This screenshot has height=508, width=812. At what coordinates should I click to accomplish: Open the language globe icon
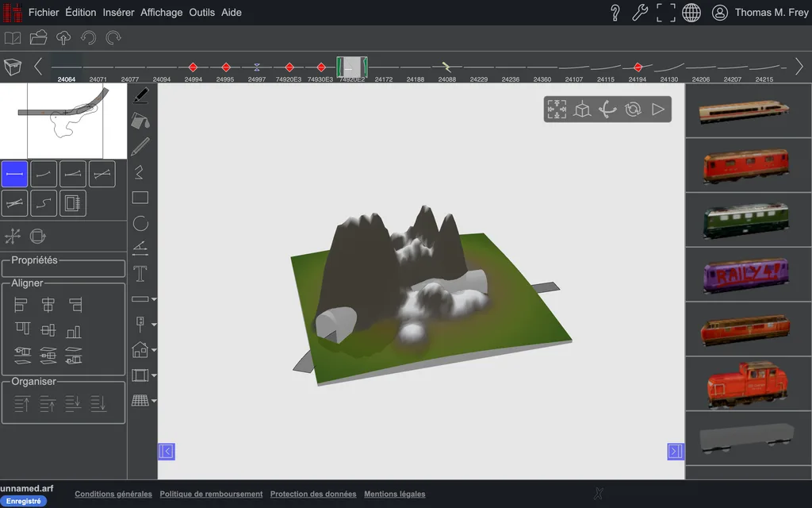tap(691, 13)
